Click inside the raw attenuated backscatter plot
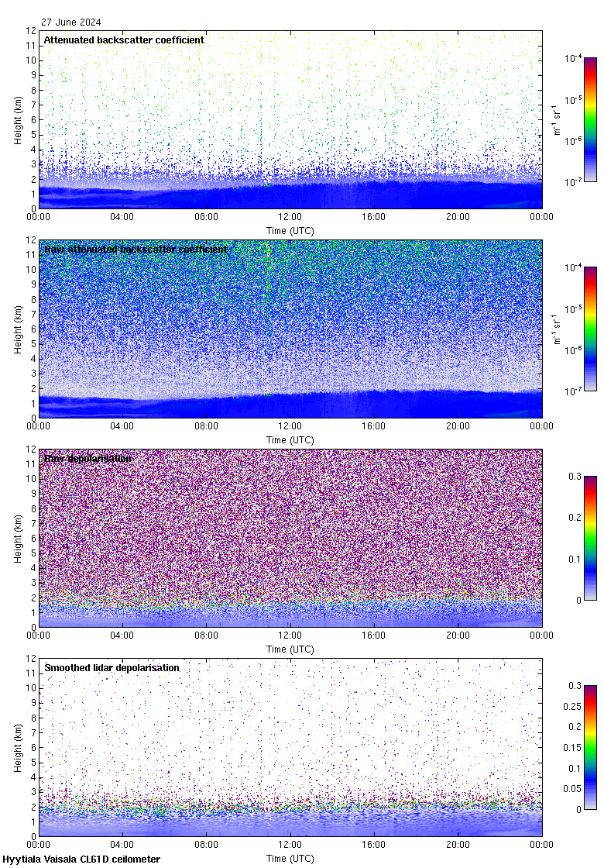The height and width of the screenshot is (868, 604). 290,329
